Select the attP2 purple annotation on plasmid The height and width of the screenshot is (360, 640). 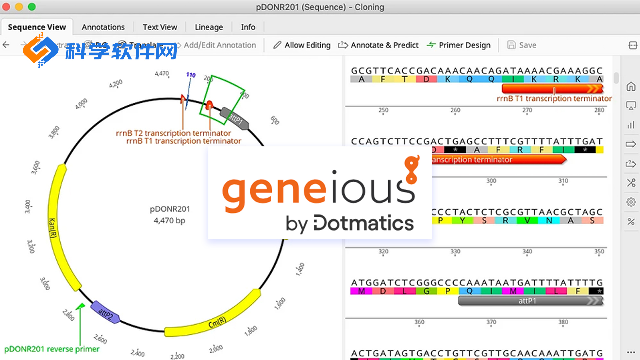[106, 313]
